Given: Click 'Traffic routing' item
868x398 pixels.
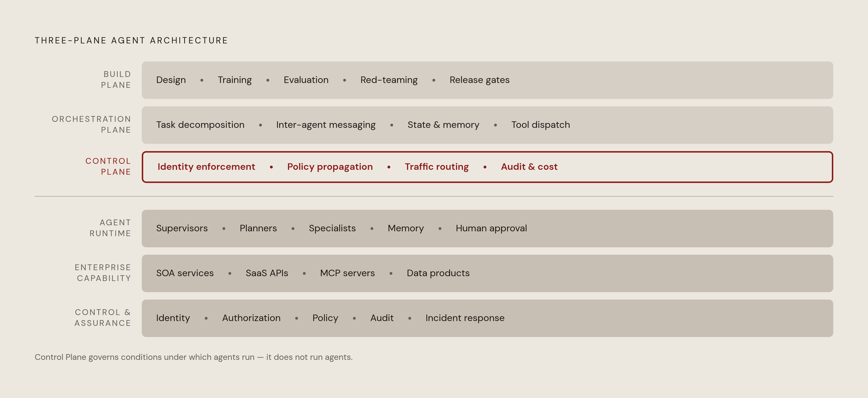Looking at the screenshot, I should [x=437, y=167].
